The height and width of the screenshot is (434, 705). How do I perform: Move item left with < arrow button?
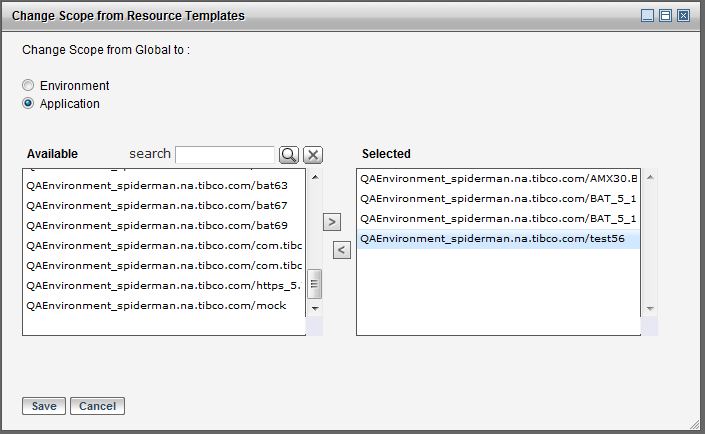pyautogui.click(x=341, y=250)
